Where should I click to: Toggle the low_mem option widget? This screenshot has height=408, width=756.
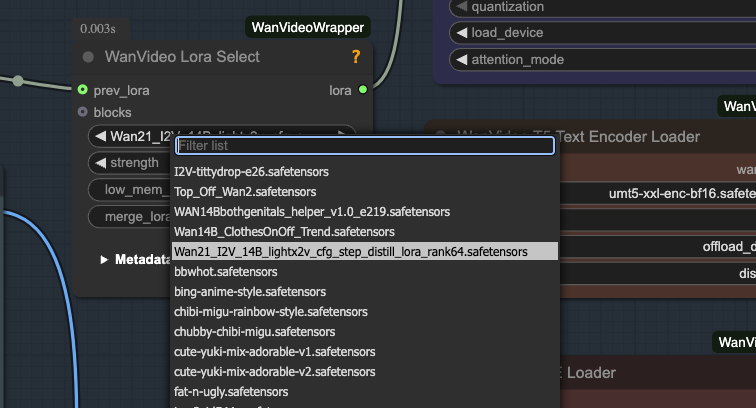coord(131,190)
